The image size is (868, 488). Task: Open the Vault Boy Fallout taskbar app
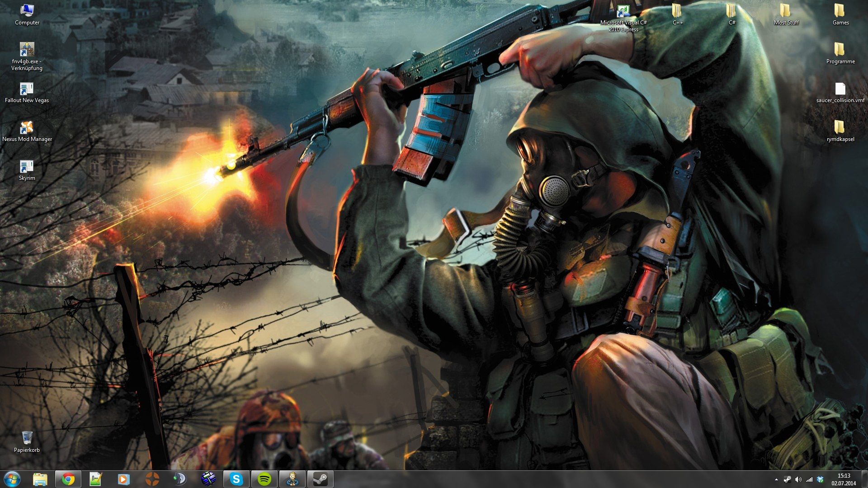point(292,479)
